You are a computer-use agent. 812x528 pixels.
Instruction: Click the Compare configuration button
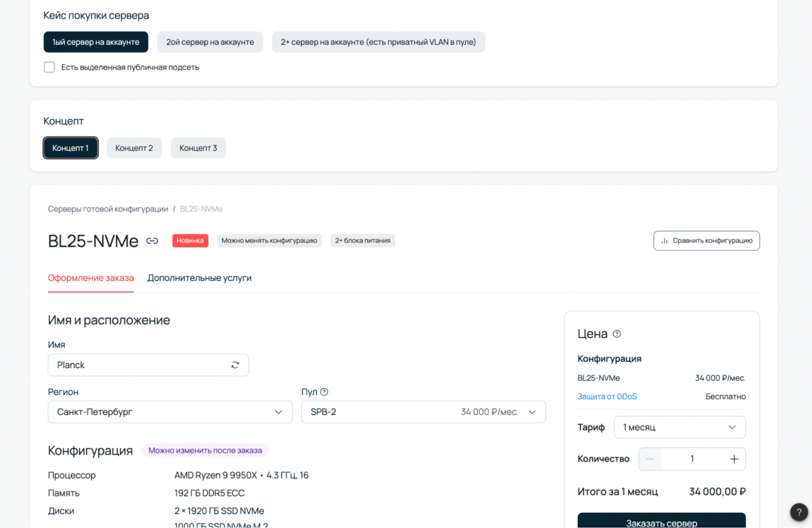tap(706, 241)
